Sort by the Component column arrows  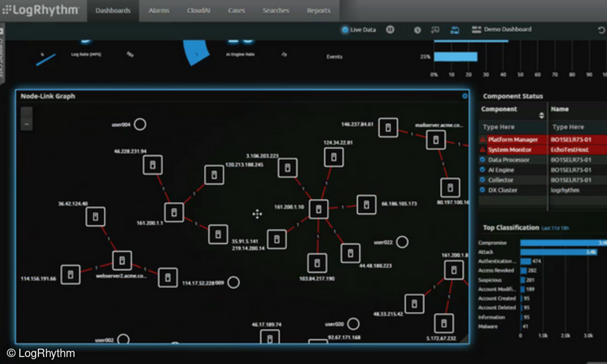point(542,115)
